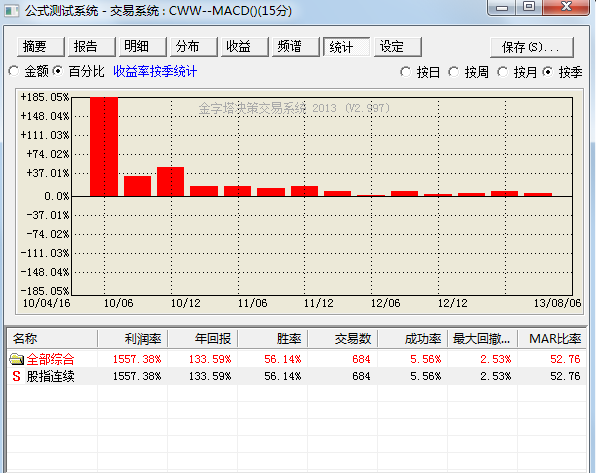This screenshot has height=473, width=596.
Task: Sort by the MAR比率 column header
Action: pos(552,338)
